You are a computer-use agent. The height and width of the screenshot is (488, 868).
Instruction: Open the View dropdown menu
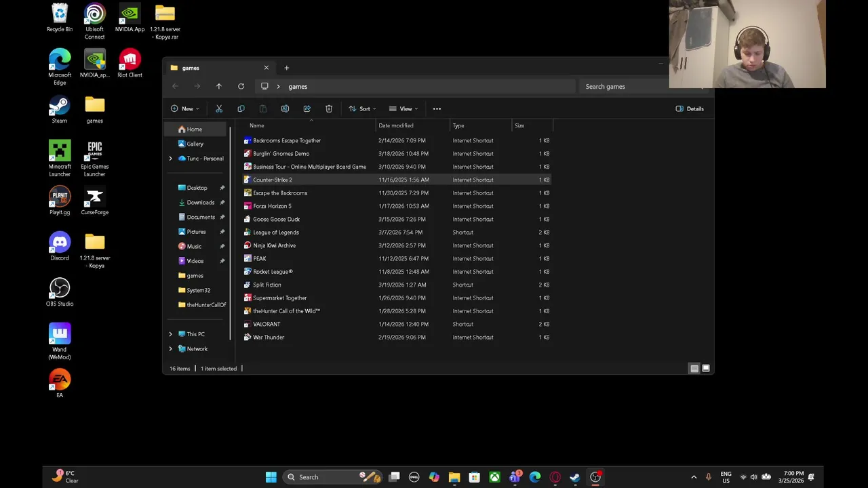(x=403, y=108)
